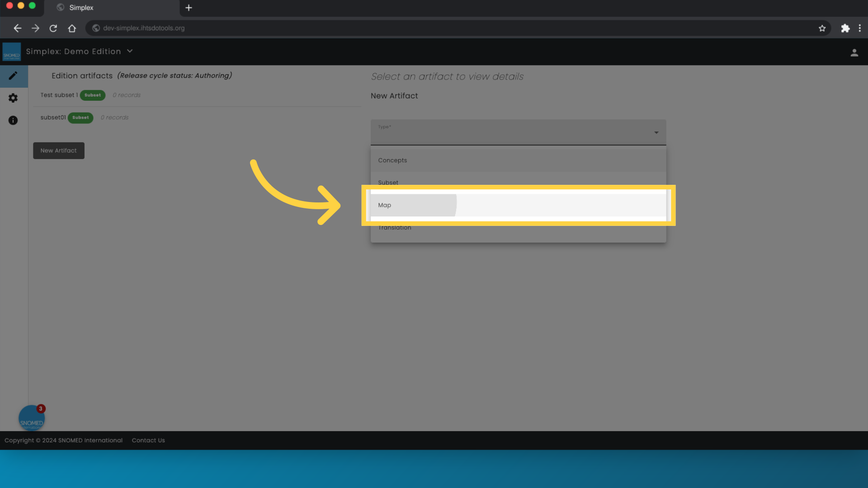The height and width of the screenshot is (488, 868).
Task: Open a new browser tab
Action: coord(189,8)
